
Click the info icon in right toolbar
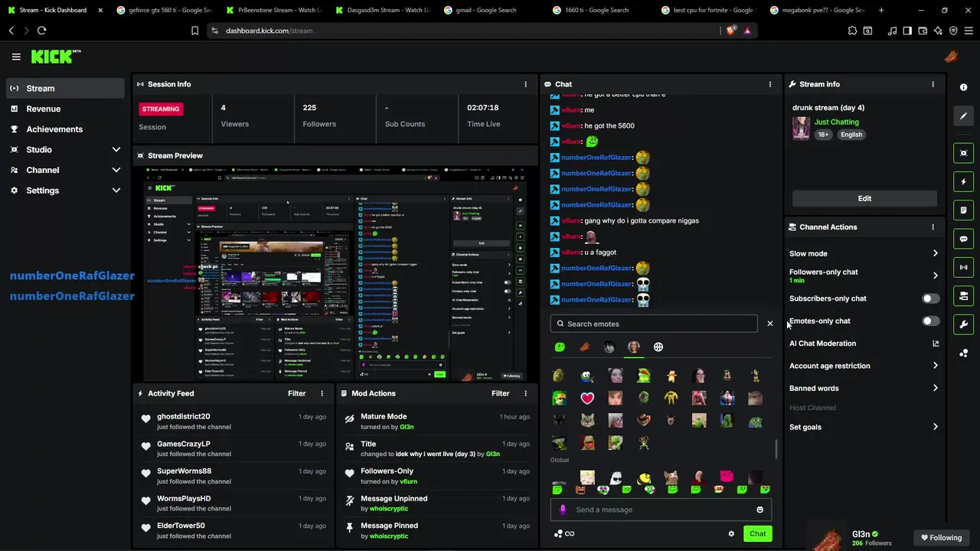(x=963, y=87)
